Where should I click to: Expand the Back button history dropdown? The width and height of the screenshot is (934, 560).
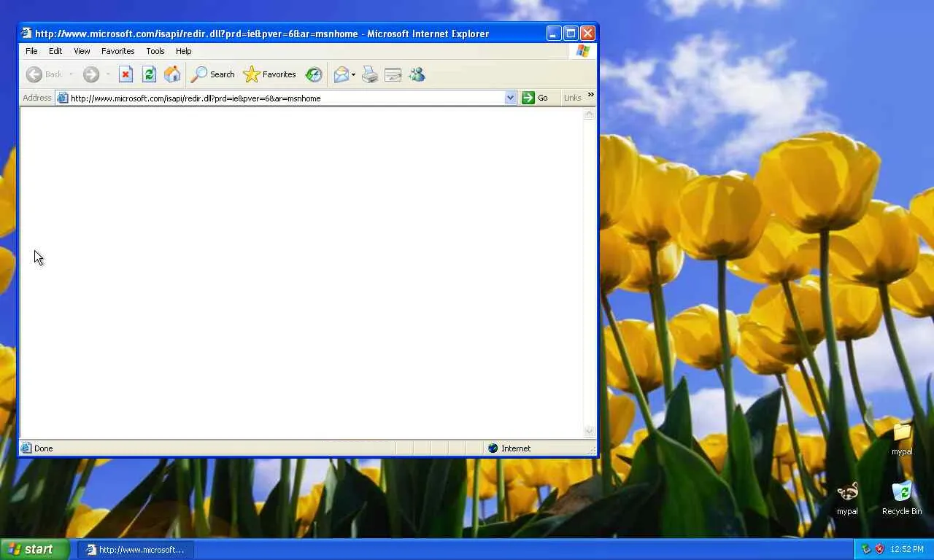click(x=71, y=74)
